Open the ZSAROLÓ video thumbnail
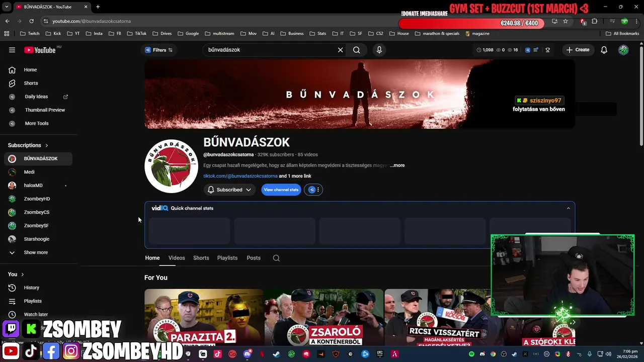 click(324, 318)
